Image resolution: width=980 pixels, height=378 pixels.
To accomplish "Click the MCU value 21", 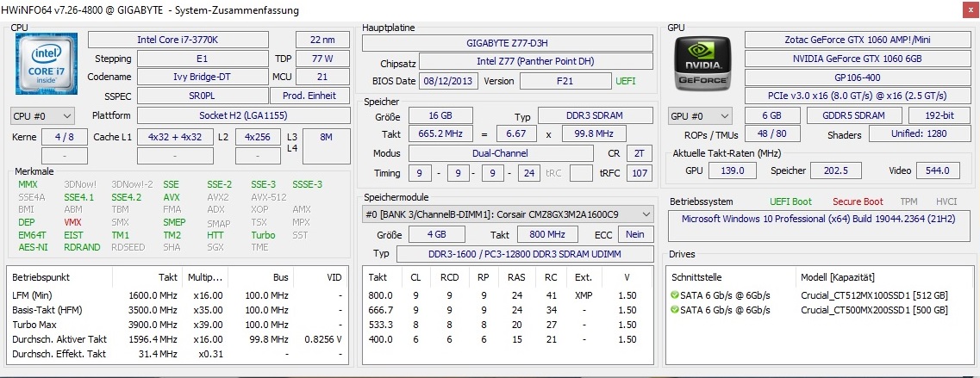I will coord(322,77).
